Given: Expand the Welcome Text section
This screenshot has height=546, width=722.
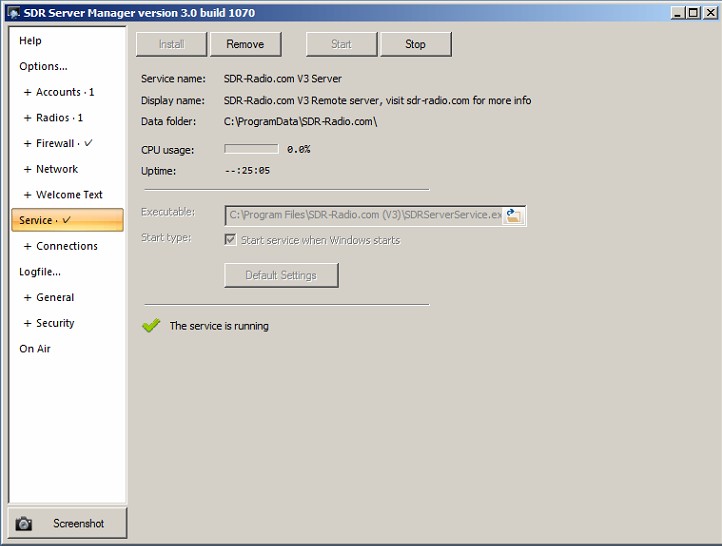Looking at the screenshot, I should tap(27, 195).
